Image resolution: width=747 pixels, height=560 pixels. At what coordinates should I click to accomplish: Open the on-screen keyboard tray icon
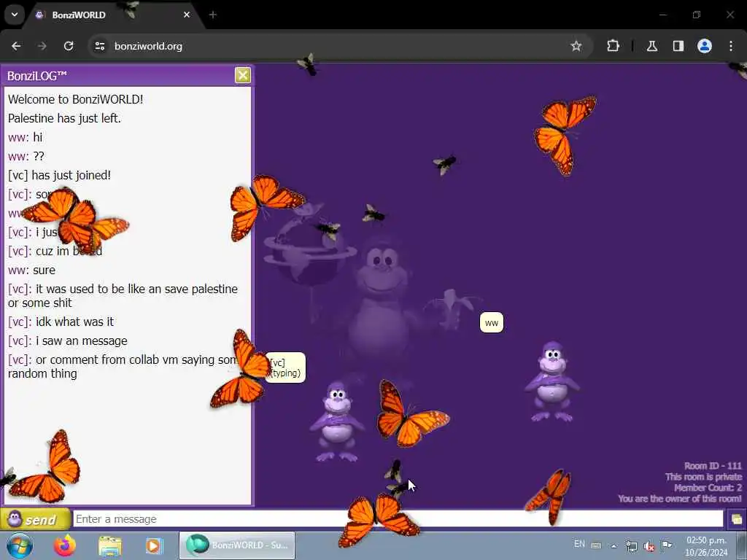(596, 545)
